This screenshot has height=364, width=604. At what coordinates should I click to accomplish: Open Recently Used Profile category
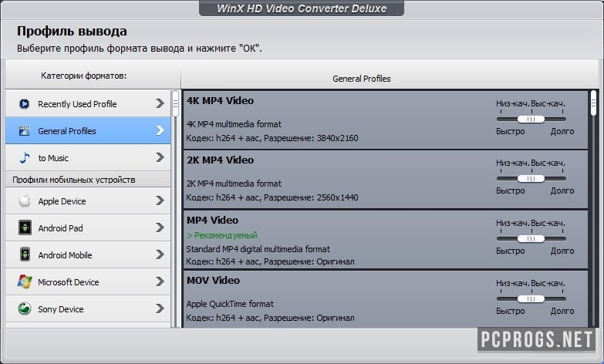pos(88,103)
